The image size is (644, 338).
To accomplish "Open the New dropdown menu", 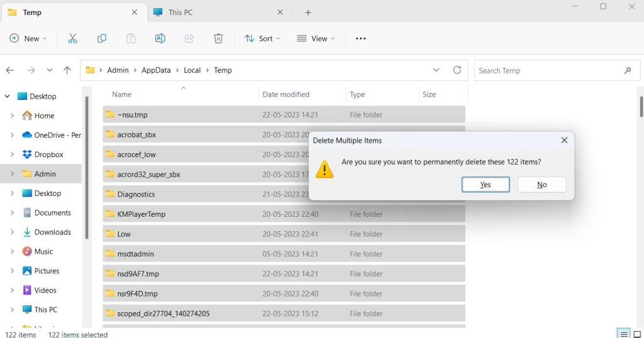I will [28, 38].
